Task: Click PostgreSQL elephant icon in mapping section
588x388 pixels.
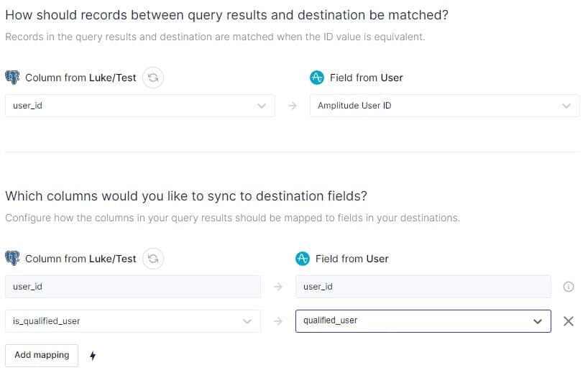Action: click(12, 259)
